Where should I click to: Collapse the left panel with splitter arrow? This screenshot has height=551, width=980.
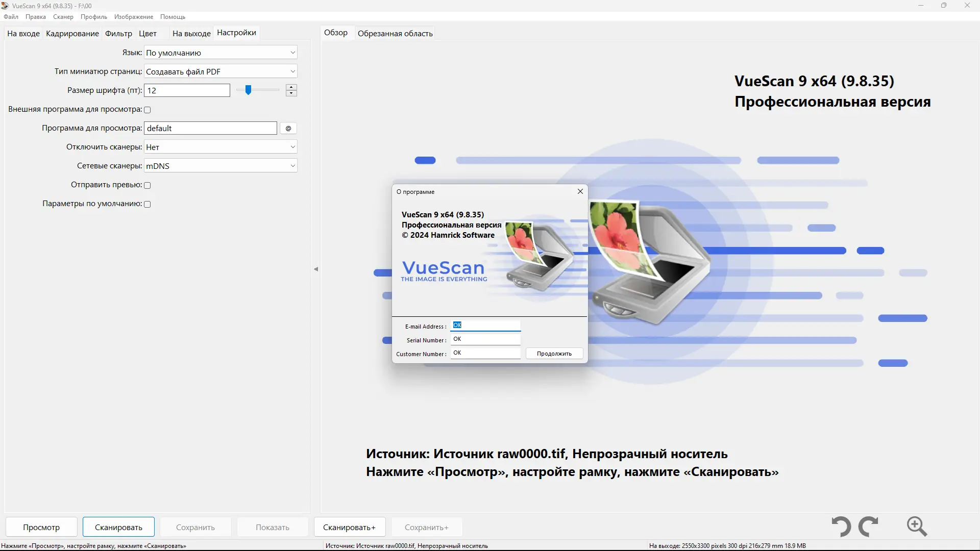click(x=316, y=269)
